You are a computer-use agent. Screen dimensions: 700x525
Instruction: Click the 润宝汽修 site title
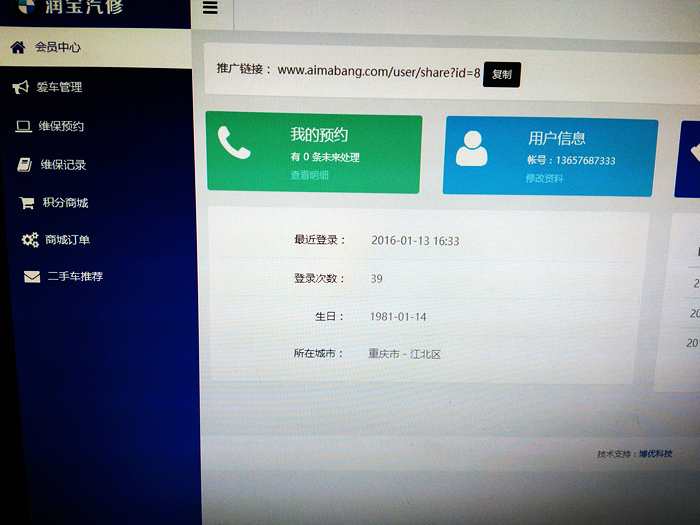click(x=84, y=7)
